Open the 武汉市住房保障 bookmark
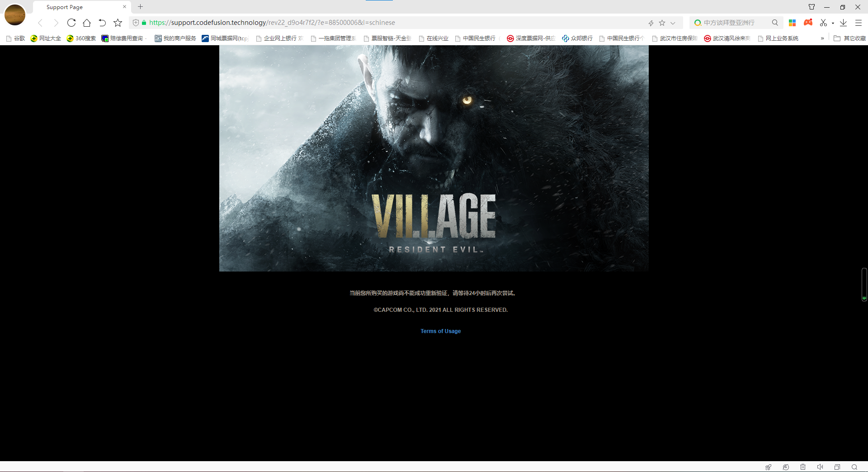The image size is (868, 472). point(675,38)
